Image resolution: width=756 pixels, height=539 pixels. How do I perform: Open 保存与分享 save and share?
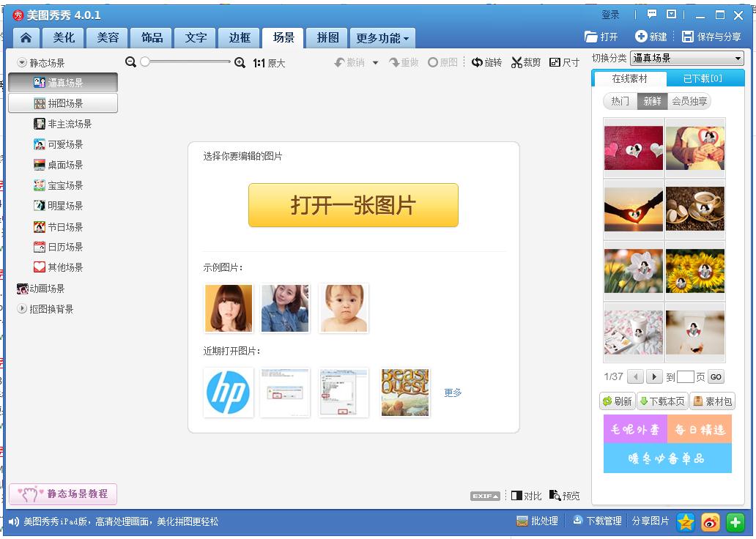tap(711, 37)
